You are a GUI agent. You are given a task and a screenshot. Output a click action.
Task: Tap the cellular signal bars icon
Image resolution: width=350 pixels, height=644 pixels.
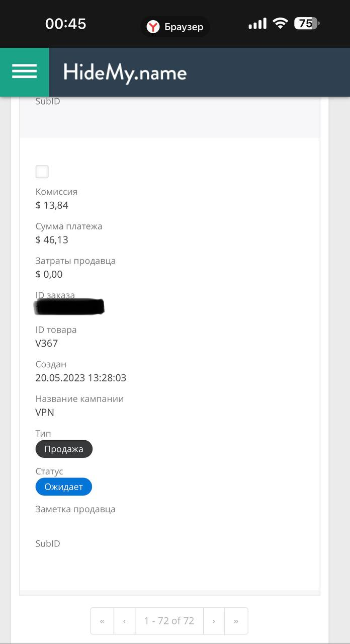(x=257, y=23)
